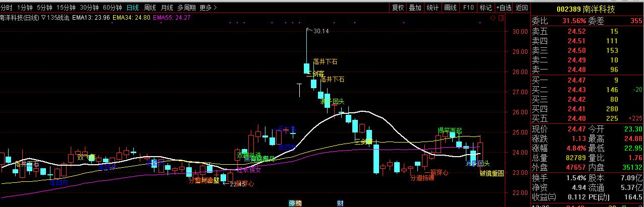The height and width of the screenshot is (207, 644).
Task: Click the PE(动) 164.5 value
Action: pyautogui.click(x=634, y=197)
